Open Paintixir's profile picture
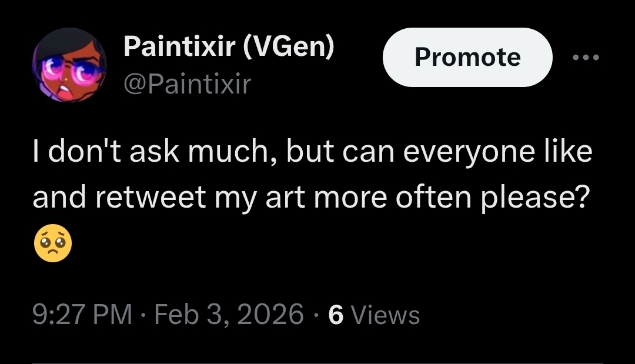Screen dimensions: 635x364 (69, 65)
